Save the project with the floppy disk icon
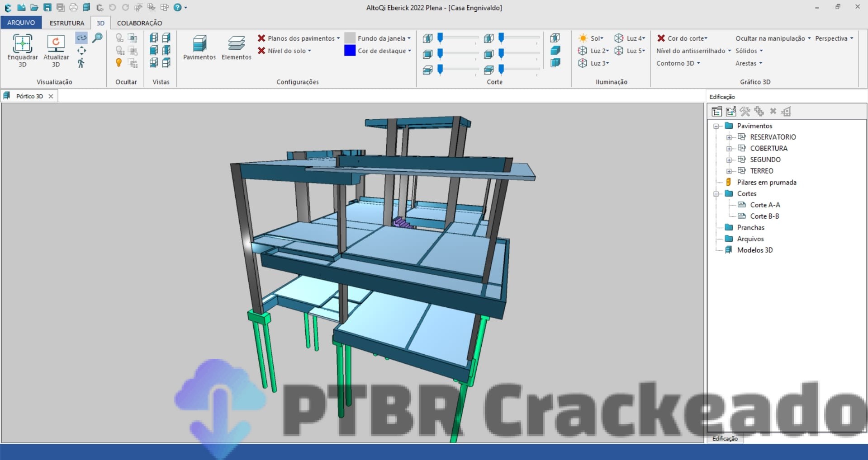Viewport: 868px width, 460px height. coord(47,8)
